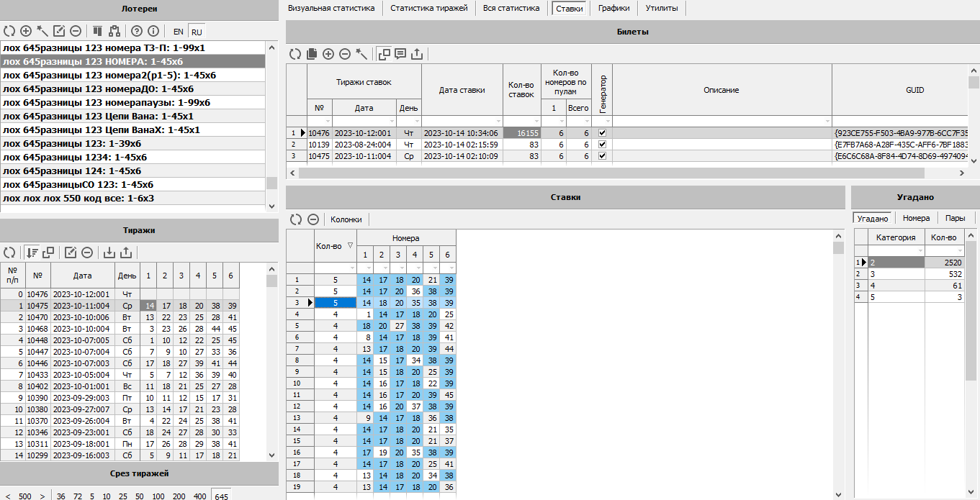Refresh the Ставки bets list
The height and width of the screenshot is (500, 980).
[295, 219]
